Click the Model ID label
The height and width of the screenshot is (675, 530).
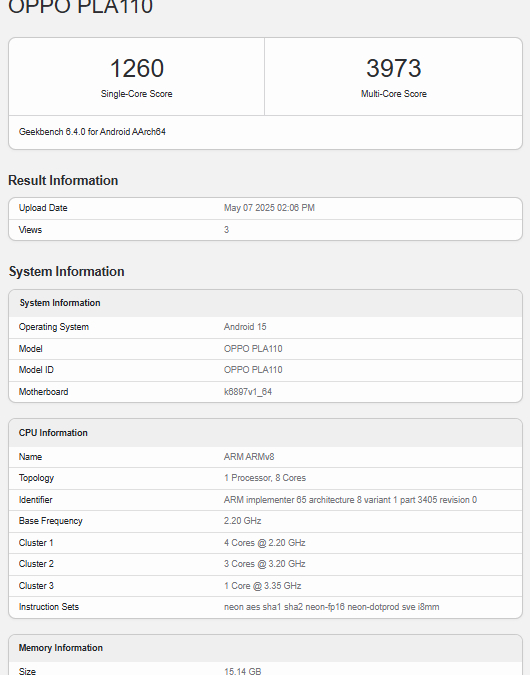click(x=36, y=370)
